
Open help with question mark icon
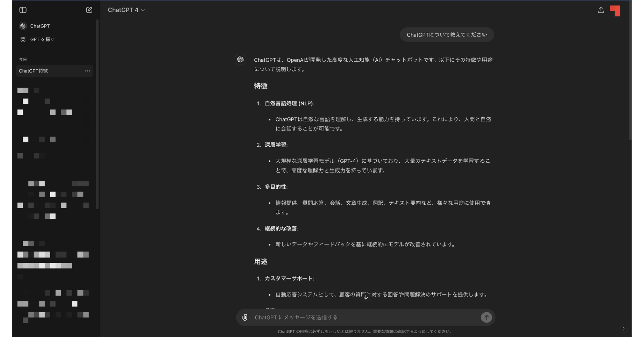pos(624,329)
